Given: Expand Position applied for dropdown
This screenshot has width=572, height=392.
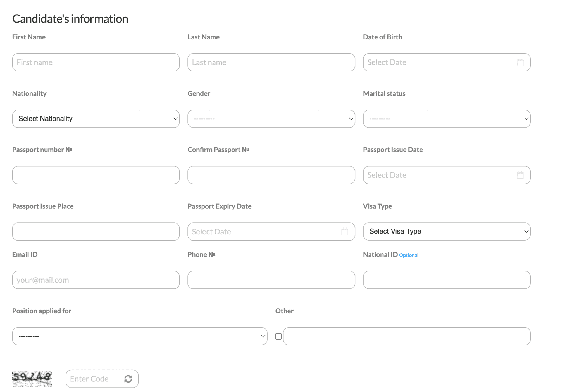Looking at the screenshot, I should [140, 336].
